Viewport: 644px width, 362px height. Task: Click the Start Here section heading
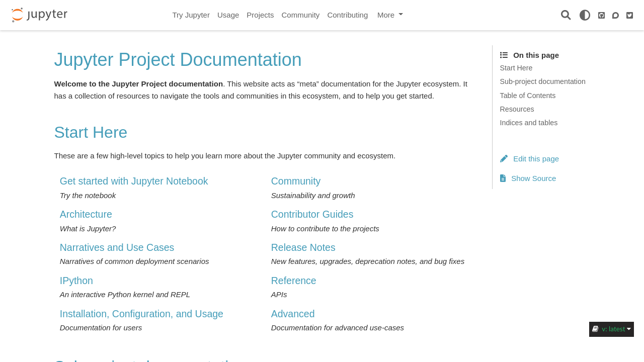91,132
